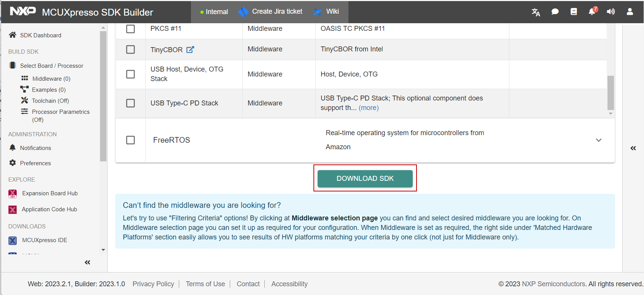This screenshot has height=295, width=644.
Task: Click the sidebar scroll down arrow
Action: pos(103,250)
